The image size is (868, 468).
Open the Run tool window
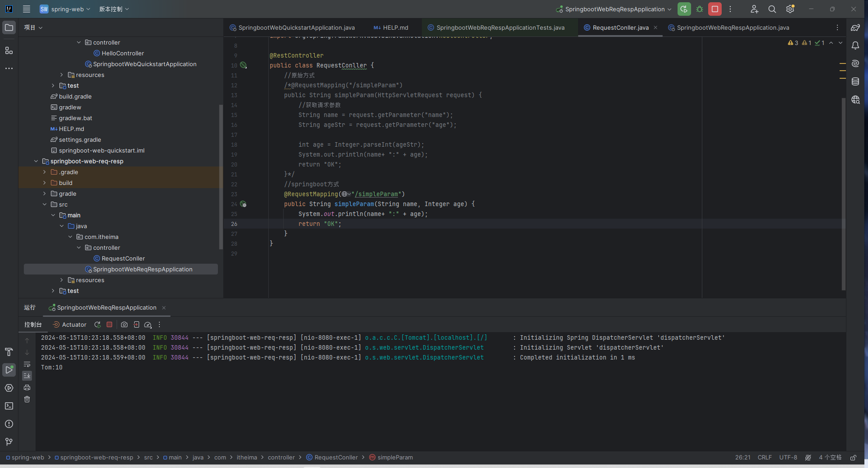coord(9,370)
